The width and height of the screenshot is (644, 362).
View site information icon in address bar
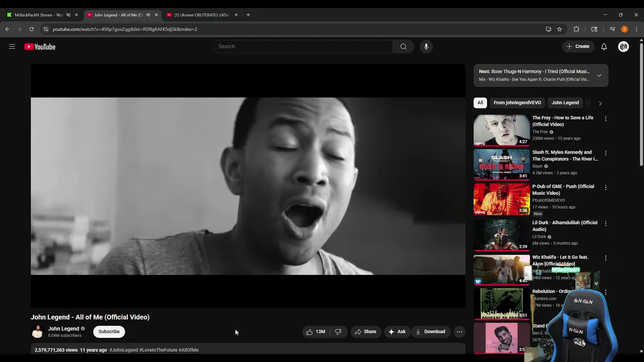point(46,29)
